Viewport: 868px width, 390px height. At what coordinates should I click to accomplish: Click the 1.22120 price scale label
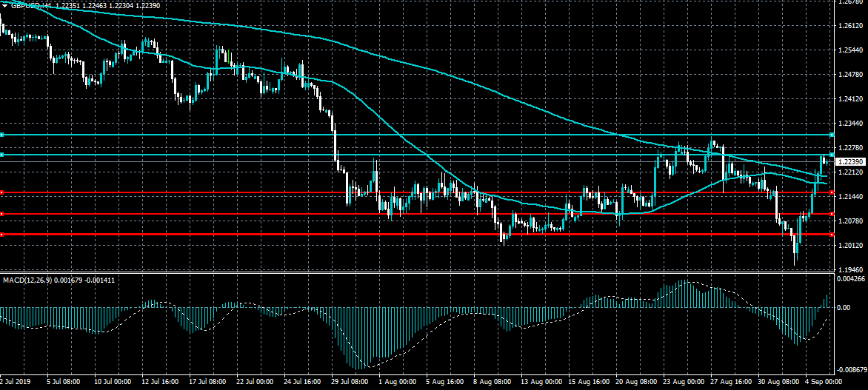click(852, 172)
